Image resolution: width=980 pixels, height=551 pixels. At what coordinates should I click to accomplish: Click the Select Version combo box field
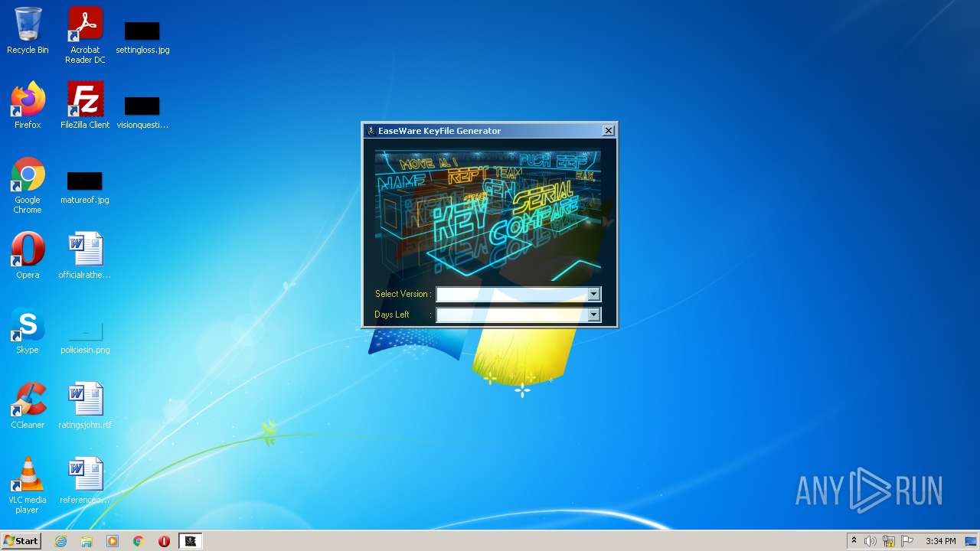click(x=518, y=294)
